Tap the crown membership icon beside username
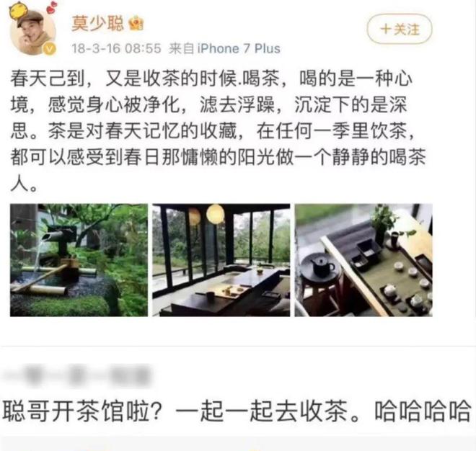This screenshot has width=476, height=451. coord(136,23)
